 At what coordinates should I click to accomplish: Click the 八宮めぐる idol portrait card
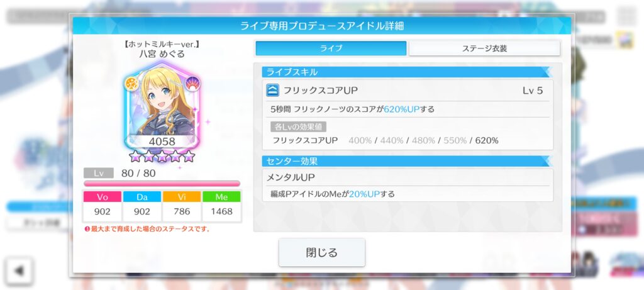point(162,106)
